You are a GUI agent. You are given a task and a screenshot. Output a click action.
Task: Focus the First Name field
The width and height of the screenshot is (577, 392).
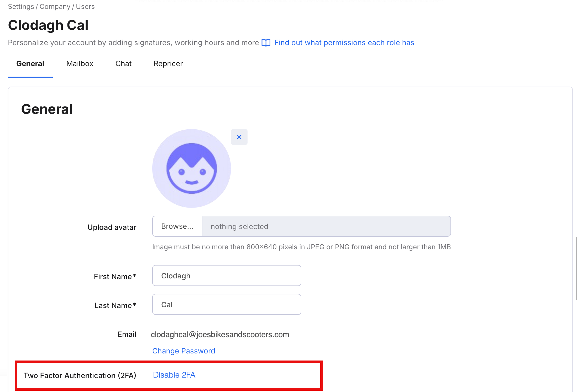[227, 276]
